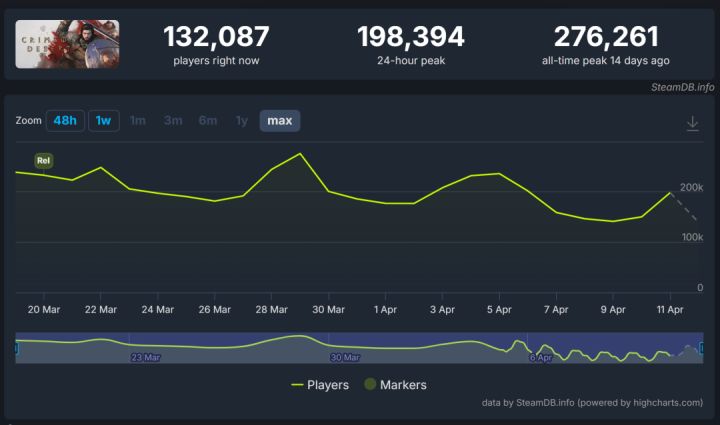Open the SteamDB.info data credit link
Viewport: 720px width, 425px height.
tap(545, 403)
